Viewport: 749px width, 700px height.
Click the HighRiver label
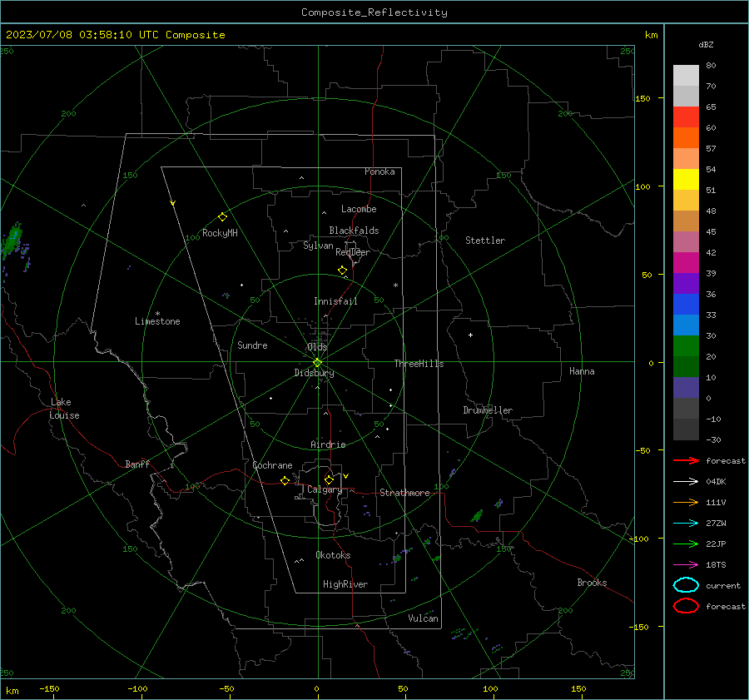[x=345, y=584]
